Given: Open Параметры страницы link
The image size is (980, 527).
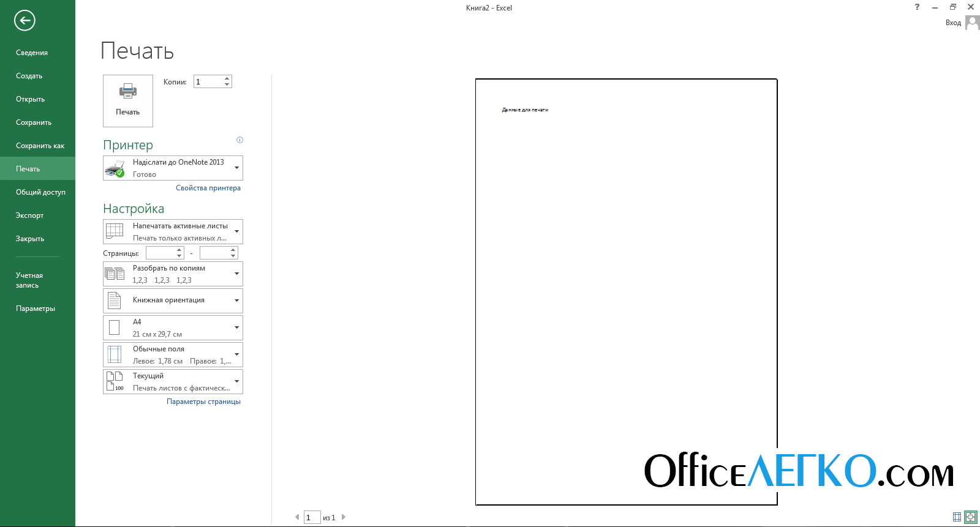Looking at the screenshot, I should click(203, 402).
